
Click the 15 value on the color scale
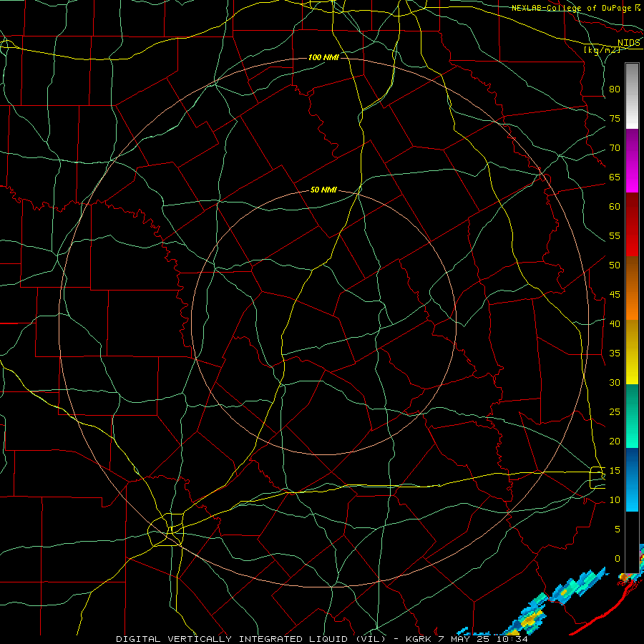615,471
